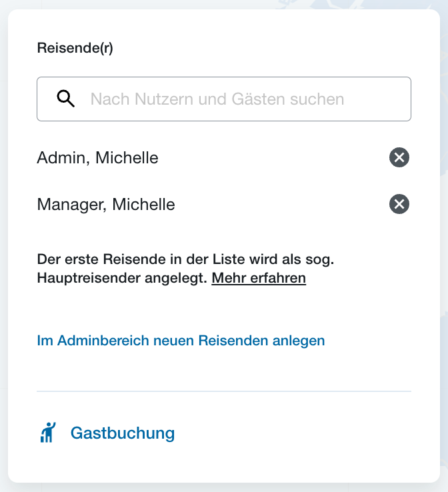Click the magnifying glass search icon
Image resolution: width=448 pixels, height=492 pixels.
(x=65, y=99)
